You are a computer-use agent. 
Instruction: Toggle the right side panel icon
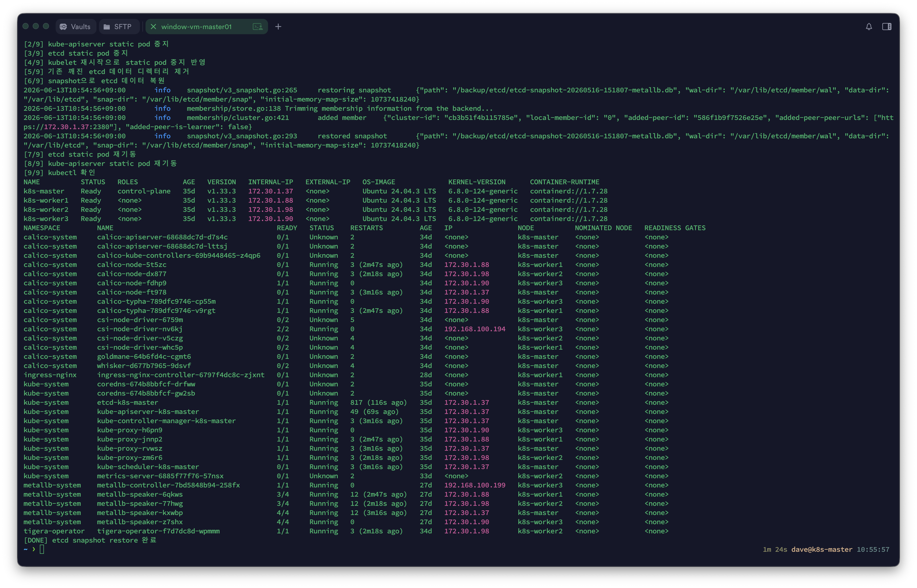886,27
